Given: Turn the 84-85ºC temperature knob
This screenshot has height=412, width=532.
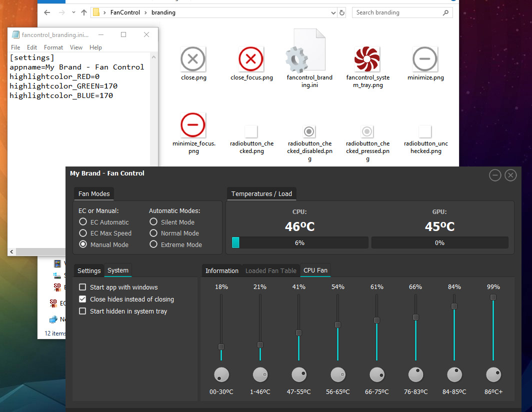Looking at the screenshot, I should (454, 374).
